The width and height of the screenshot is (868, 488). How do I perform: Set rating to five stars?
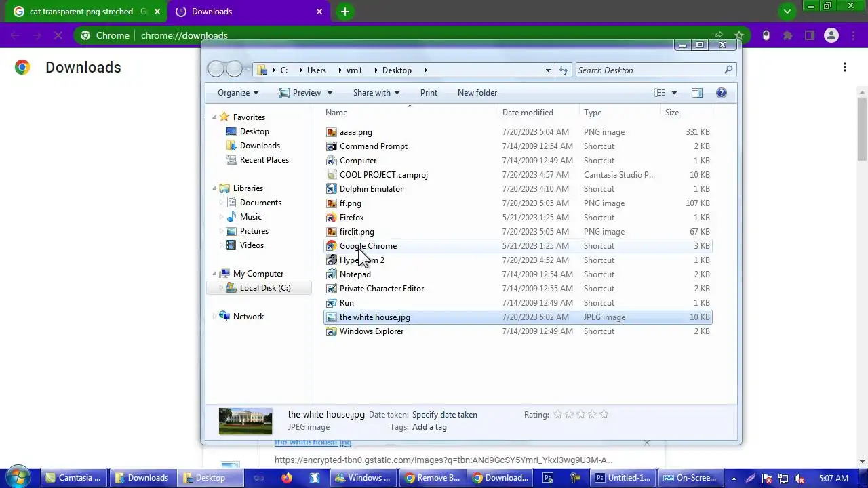(x=604, y=414)
